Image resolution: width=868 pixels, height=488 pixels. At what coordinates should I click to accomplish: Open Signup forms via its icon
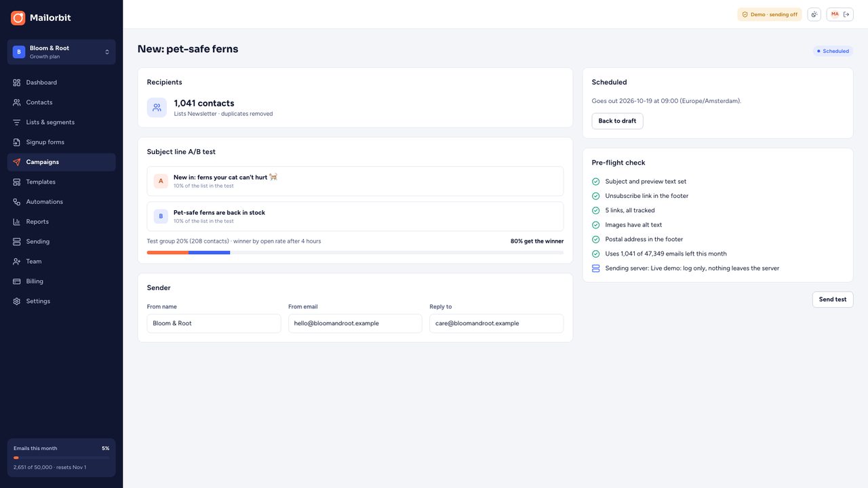pos(17,142)
